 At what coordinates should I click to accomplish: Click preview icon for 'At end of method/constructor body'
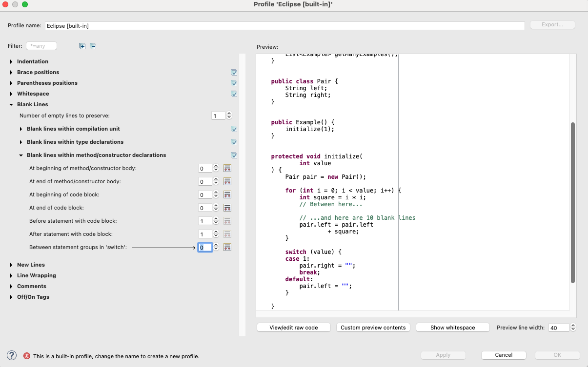[x=227, y=181]
